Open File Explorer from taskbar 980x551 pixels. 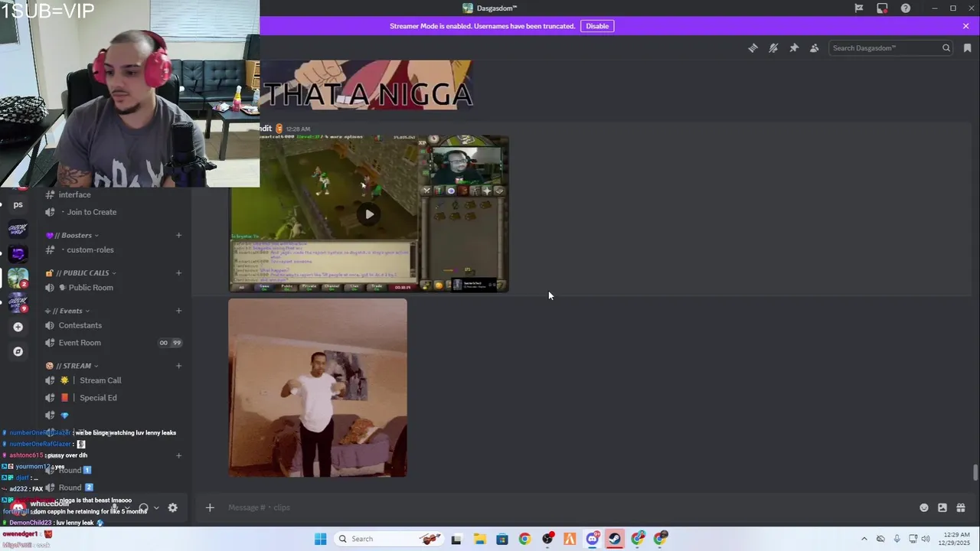click(479, 539)
